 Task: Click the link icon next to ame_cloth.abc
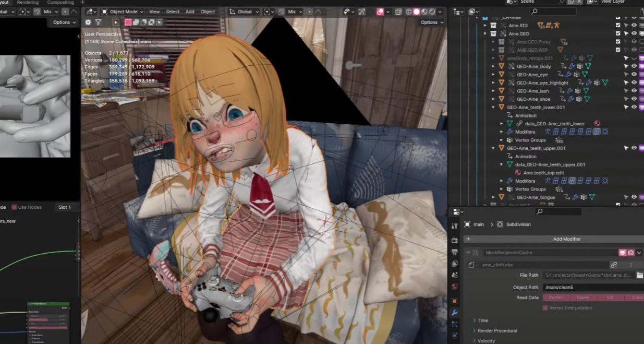pos(614,265)
